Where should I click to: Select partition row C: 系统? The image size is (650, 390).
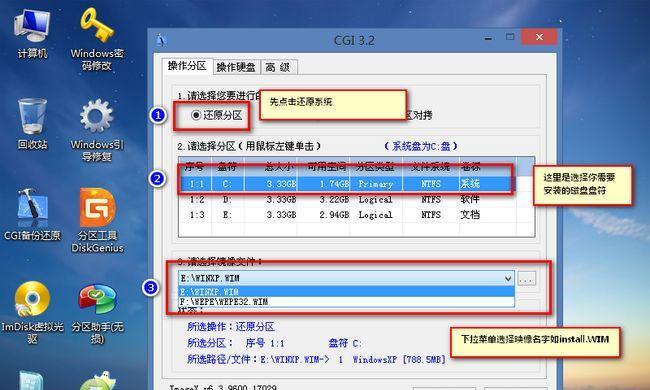[346, 184]
